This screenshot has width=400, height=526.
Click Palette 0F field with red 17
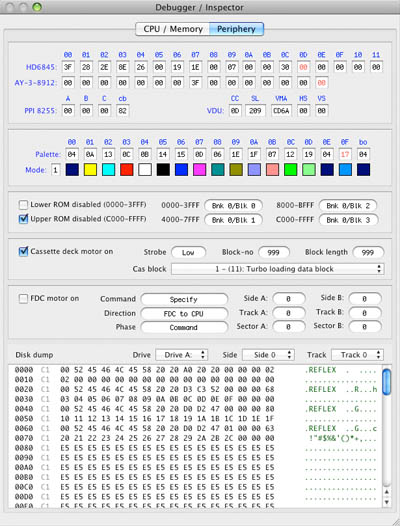(x=345, y=154)
